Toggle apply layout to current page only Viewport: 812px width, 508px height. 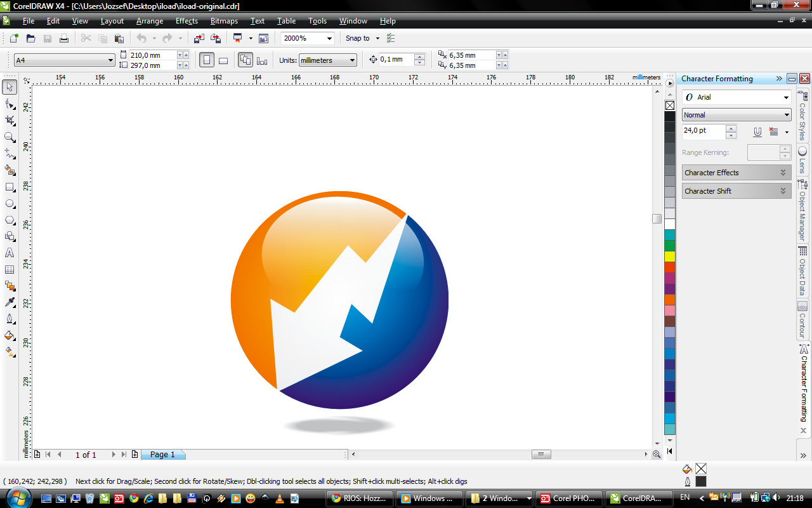point(262,60)
